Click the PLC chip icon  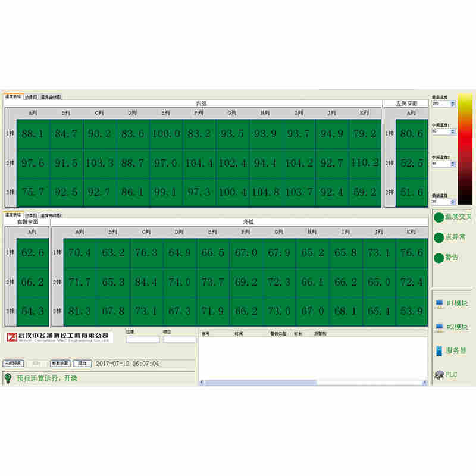[439, 374]
